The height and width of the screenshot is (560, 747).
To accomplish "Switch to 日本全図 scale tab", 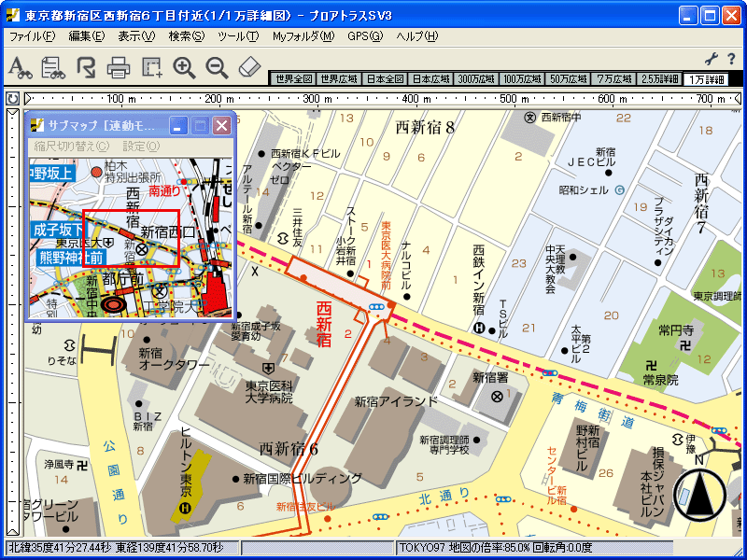I will click(385, 79).
